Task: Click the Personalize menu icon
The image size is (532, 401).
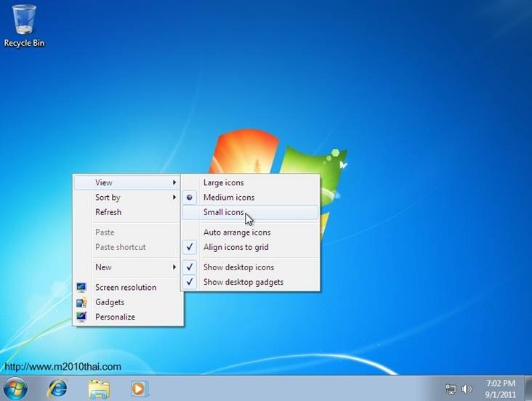Action: coord(81,317)
